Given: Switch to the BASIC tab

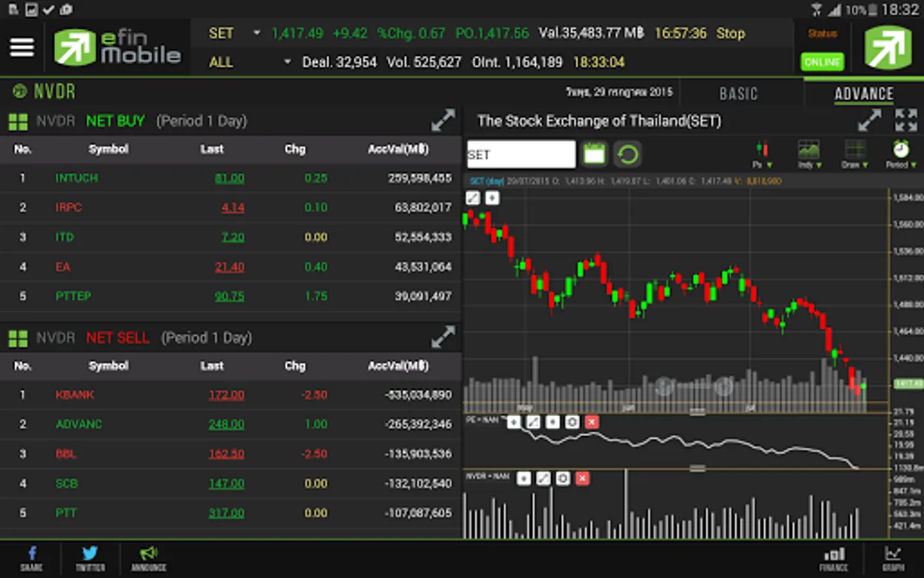Looking at the screenshot, I should pyautogui.click(x=739, y=94).
